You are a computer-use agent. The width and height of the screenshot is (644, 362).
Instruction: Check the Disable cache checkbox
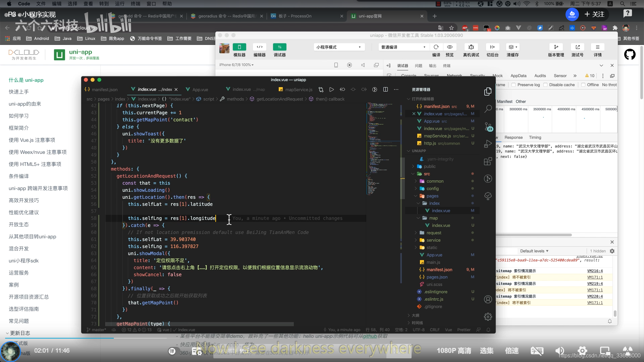coord(545,85)
